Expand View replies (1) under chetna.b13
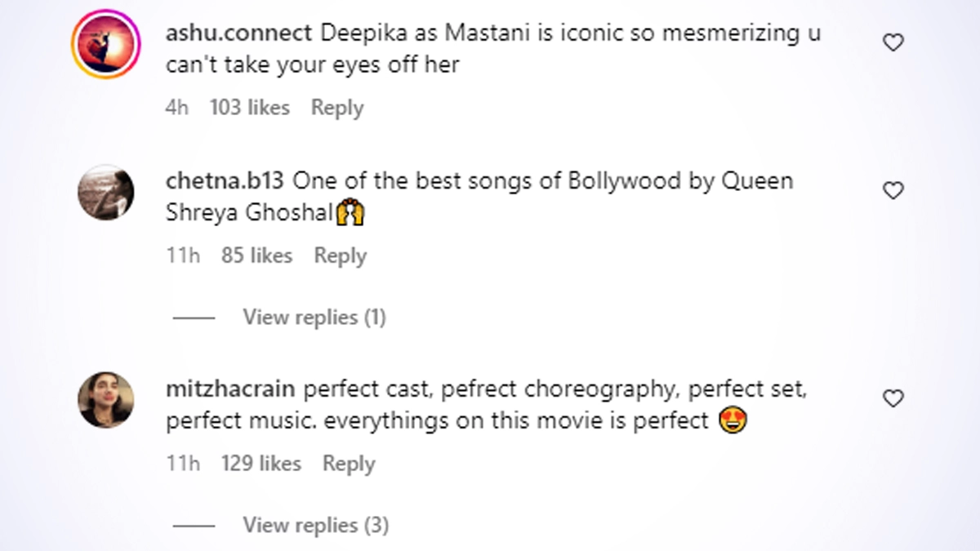This screenshot has width=980, height=551. (x=314, y=317)
